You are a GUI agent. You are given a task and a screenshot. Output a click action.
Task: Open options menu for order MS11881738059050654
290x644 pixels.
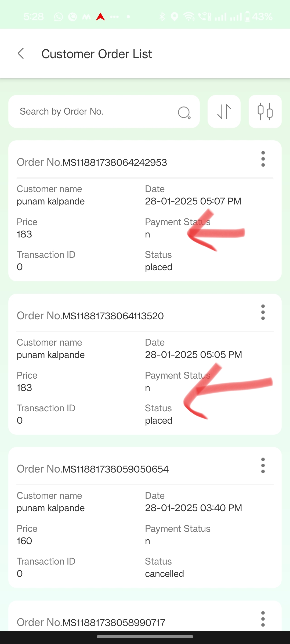tap(263, 466)
